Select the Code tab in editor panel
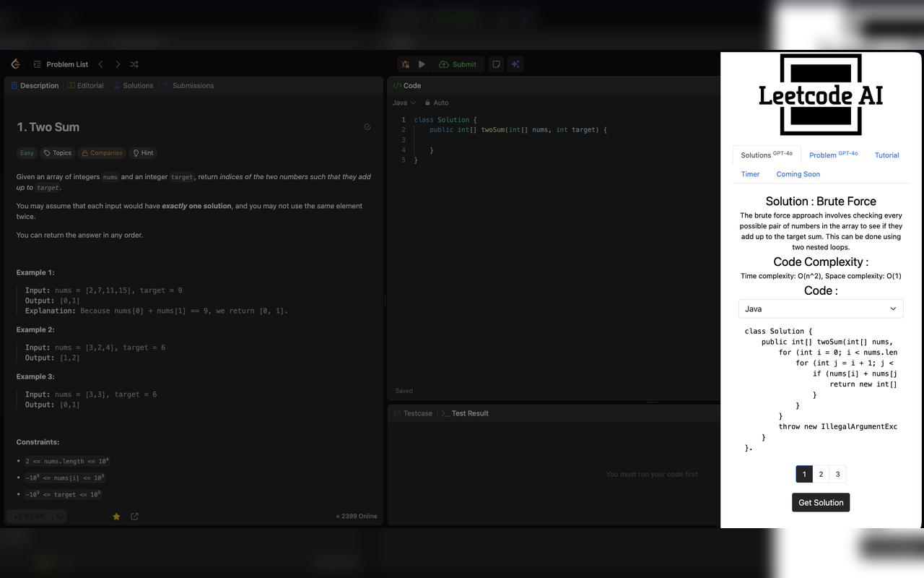Viewport: 924px width, 578px height. pyautogui.click(x=407, y=85)
